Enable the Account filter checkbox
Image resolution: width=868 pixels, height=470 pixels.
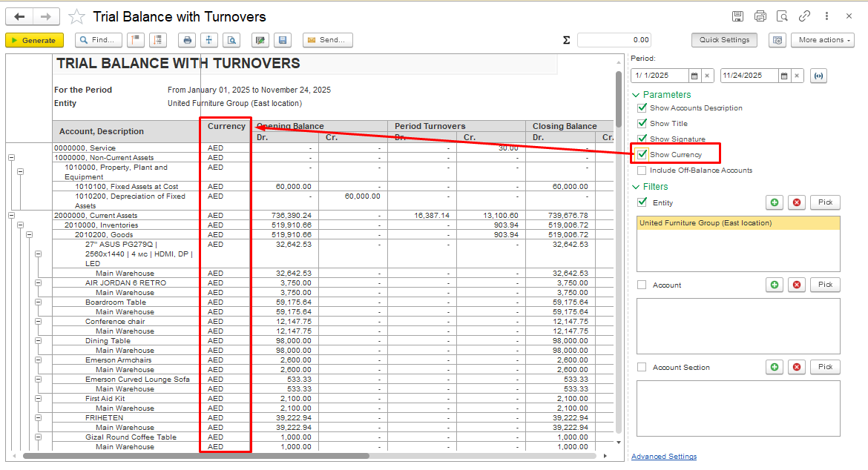tap(642, 285)
